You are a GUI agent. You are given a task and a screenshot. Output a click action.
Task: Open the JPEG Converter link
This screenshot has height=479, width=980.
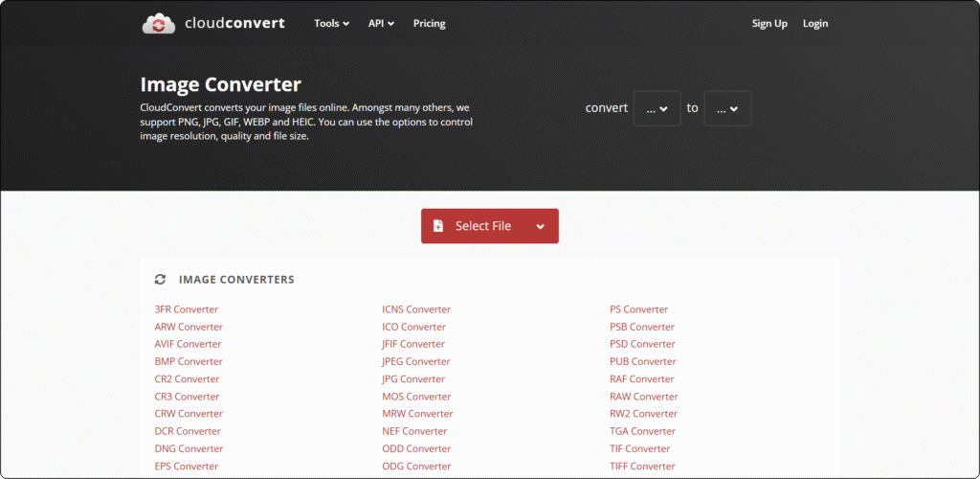(x=415, y=361)
